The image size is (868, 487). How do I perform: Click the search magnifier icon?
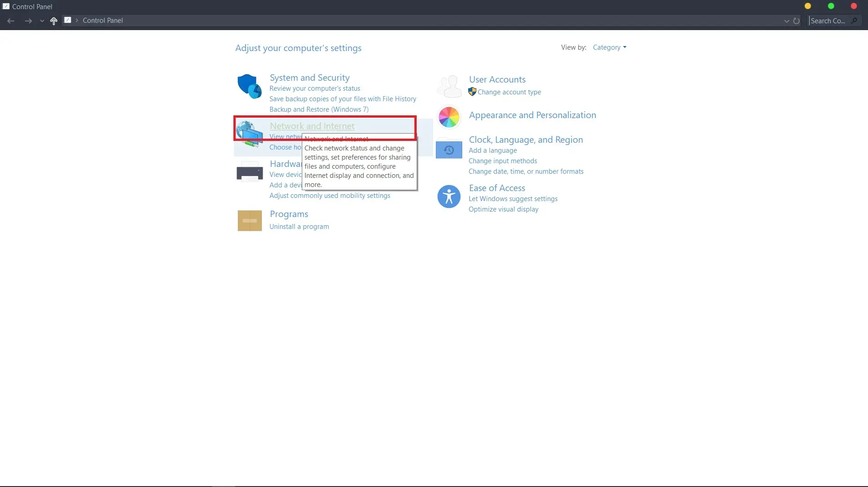pyautogui.click(x=854, y=21)
